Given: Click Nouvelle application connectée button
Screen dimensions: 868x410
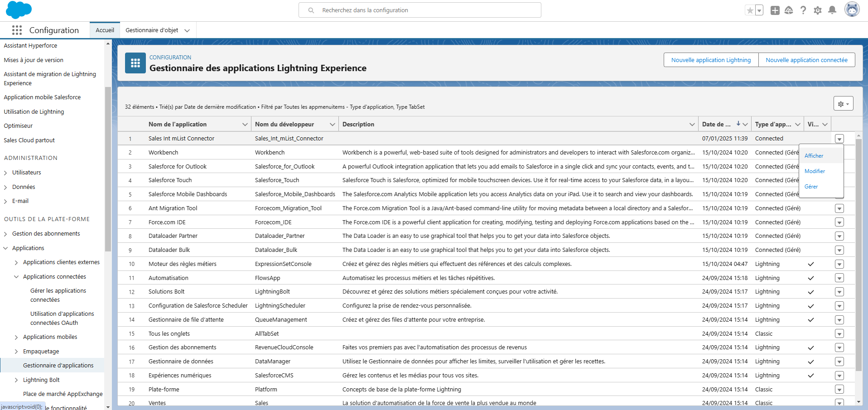Looking at the screenshot, I should coord(806,60).
